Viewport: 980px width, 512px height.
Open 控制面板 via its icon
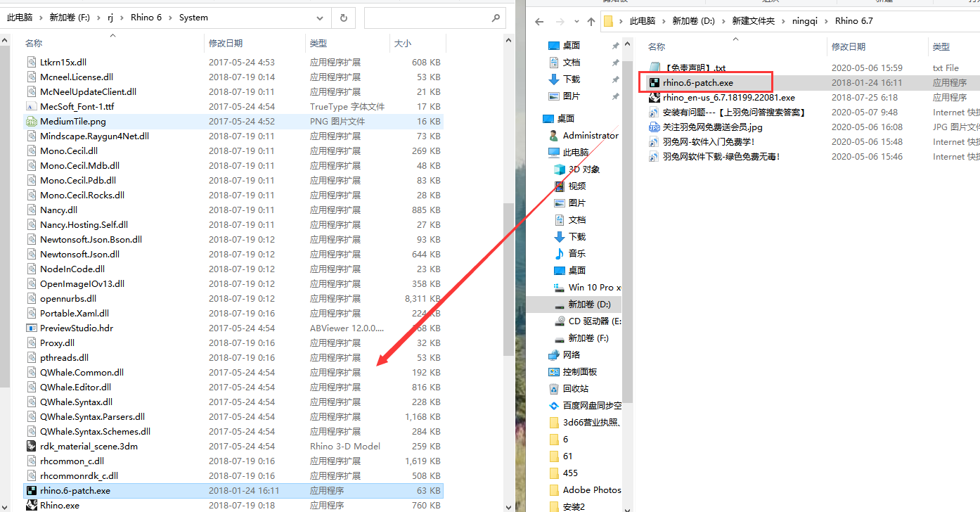click(554, 372)
